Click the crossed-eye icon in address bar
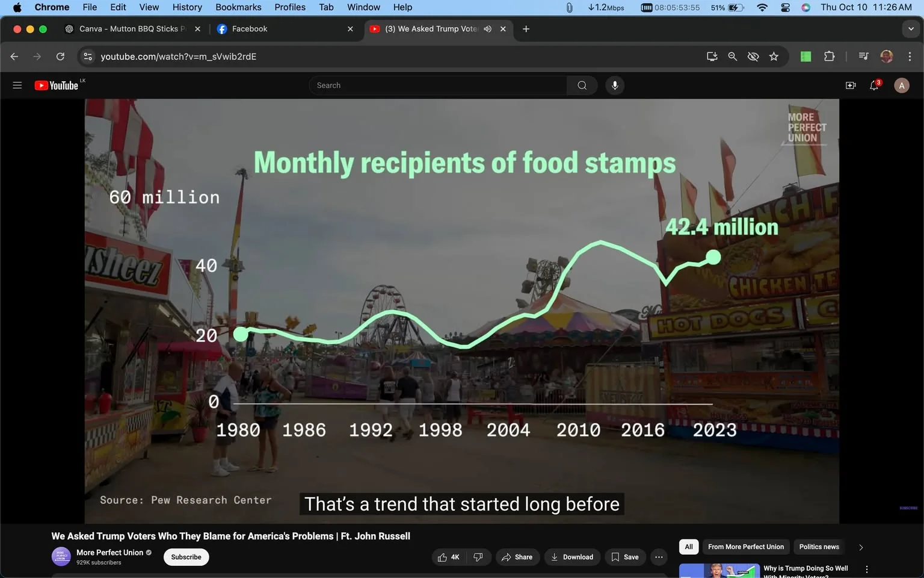Image resolution: width=924 pixels, height=578 pixels. click(753, 57)
